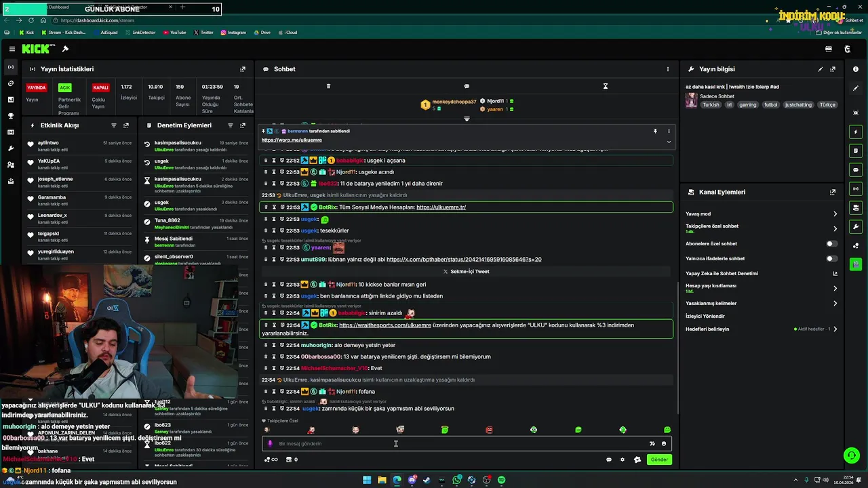
Task: Open the Twitter bookmark
Action: click(x=203, y=33)
